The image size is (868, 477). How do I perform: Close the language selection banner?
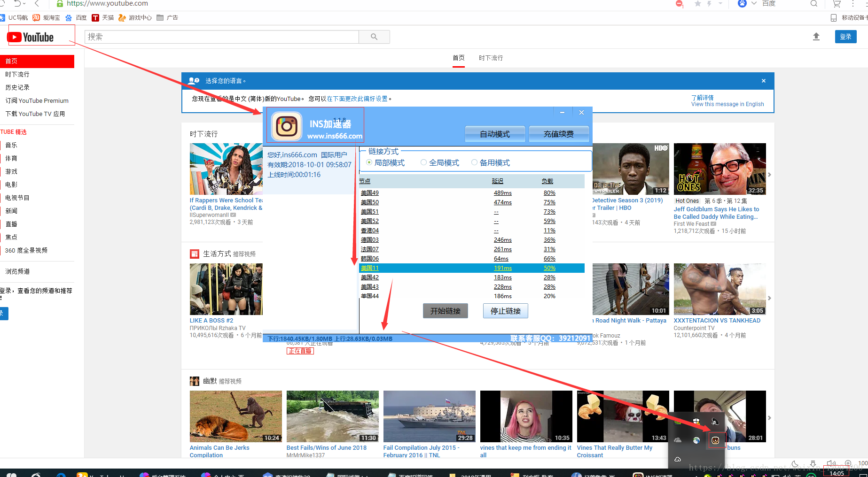pos(764,81)
